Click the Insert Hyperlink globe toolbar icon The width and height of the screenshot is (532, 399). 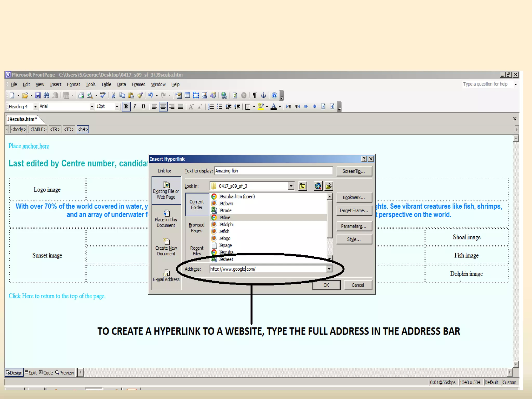coord(224,95)
